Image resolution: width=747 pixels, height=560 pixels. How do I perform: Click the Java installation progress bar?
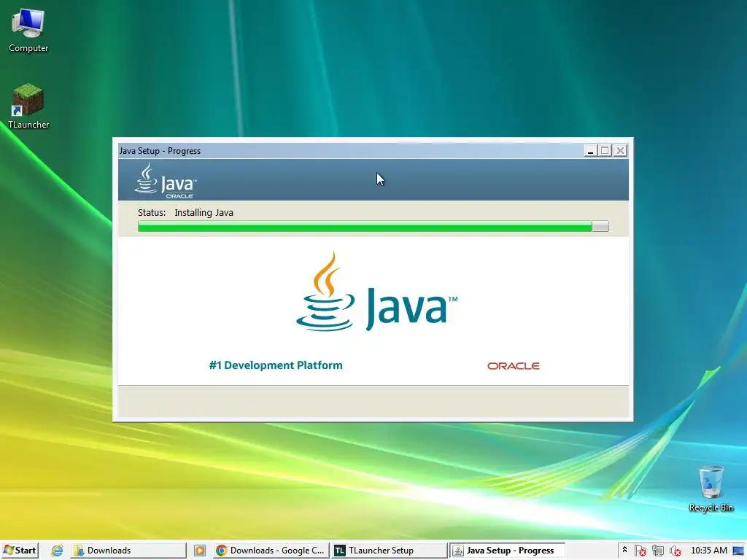pos(373,227)
